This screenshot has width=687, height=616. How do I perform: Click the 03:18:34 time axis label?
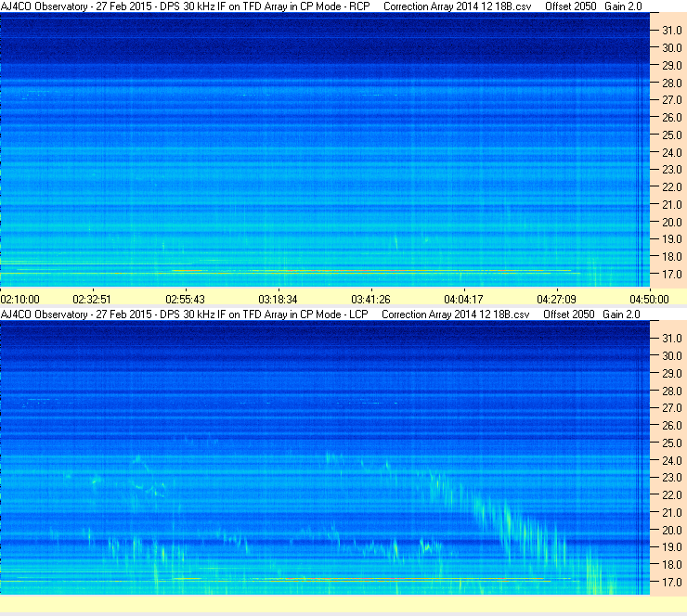(278, 300)
